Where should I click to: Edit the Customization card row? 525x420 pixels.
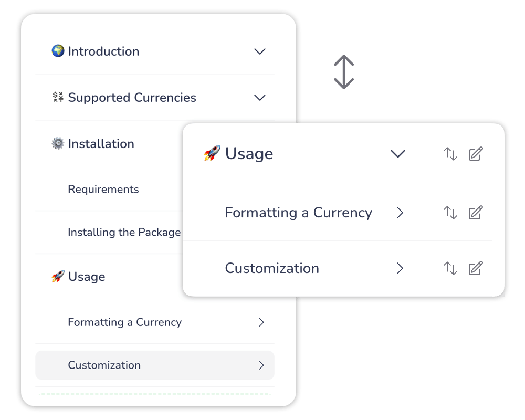[475, 268]
